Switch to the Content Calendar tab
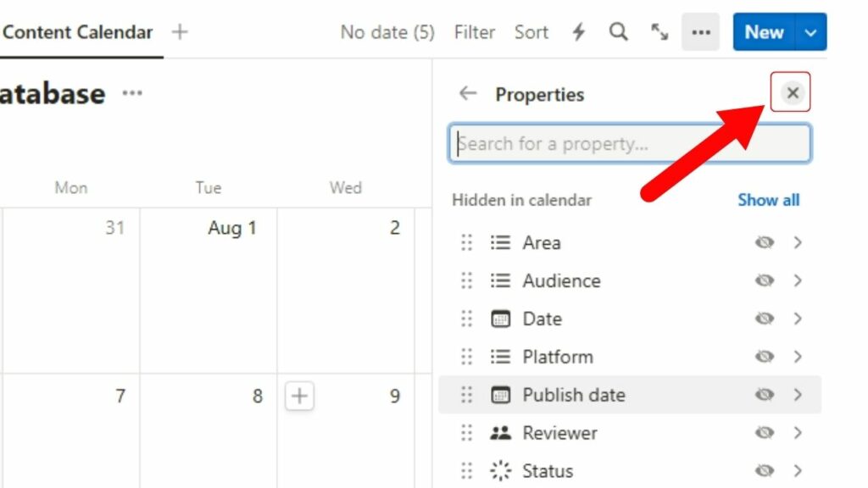 coord(76,32)
